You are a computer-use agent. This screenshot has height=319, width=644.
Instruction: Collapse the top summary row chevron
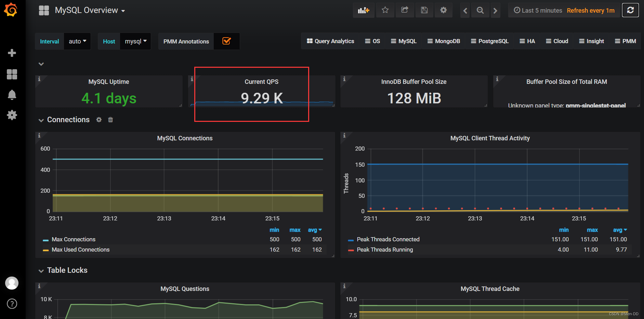click(41, 64)
